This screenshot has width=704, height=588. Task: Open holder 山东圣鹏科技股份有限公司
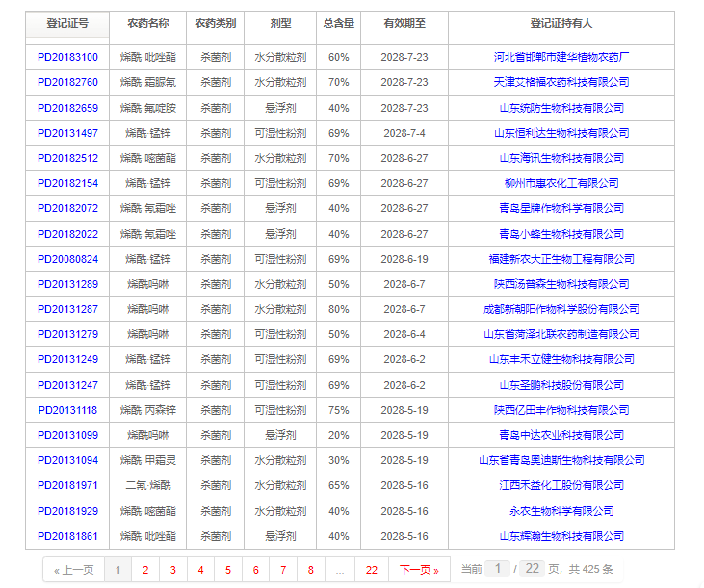pyautogui.click(x=561, y=385)
